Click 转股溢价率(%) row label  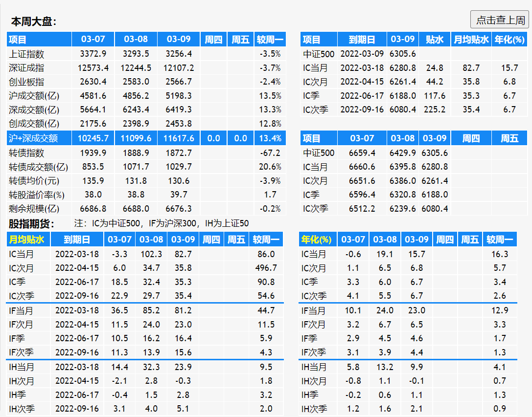click(37, 195)
